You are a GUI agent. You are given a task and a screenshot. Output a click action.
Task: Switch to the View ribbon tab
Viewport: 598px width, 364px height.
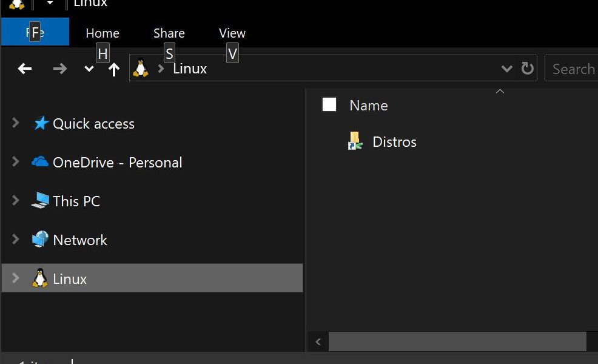[232, 33]
